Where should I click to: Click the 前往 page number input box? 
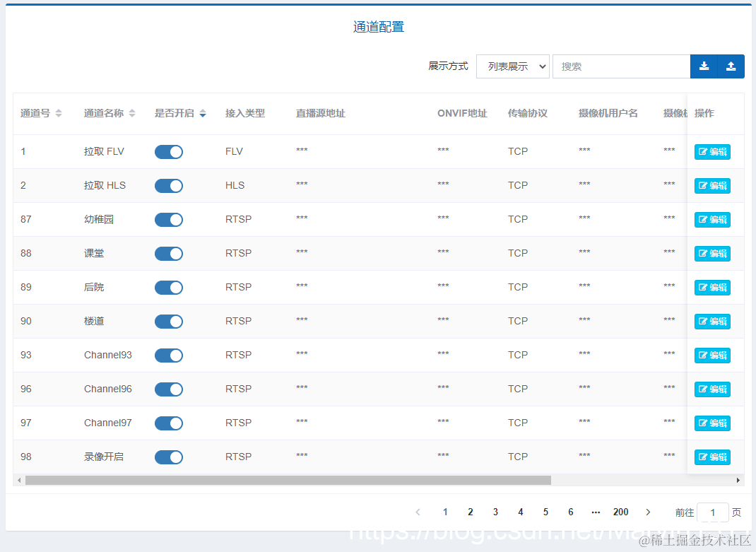tap(713, 512)
